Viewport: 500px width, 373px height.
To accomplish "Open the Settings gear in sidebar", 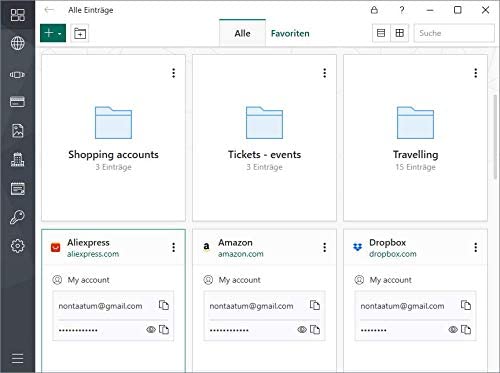I will [17, 246].
